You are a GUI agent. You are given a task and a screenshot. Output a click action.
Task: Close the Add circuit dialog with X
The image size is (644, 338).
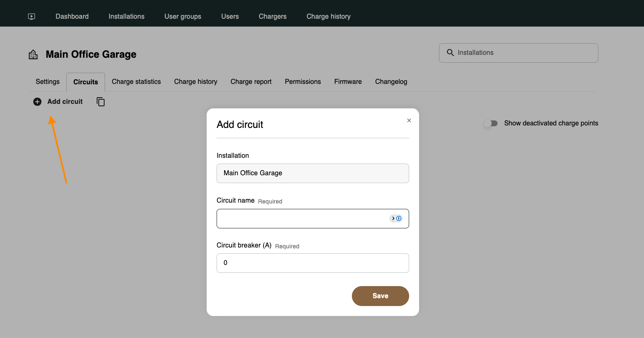click(x=409, y=120)
